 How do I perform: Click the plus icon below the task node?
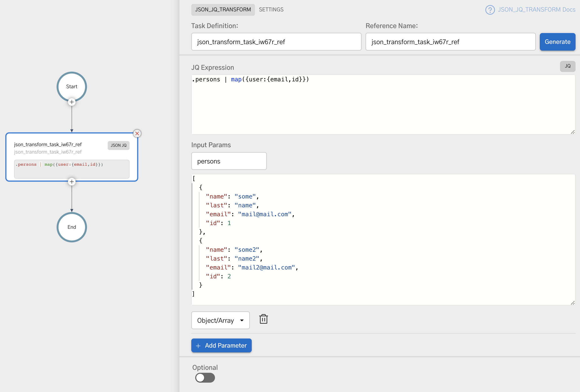coord(72,181)
